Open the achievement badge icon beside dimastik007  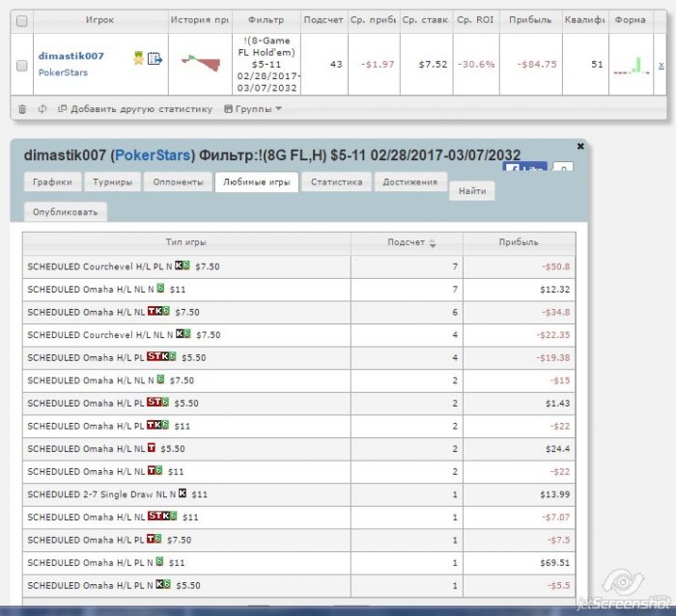(138, 59)
